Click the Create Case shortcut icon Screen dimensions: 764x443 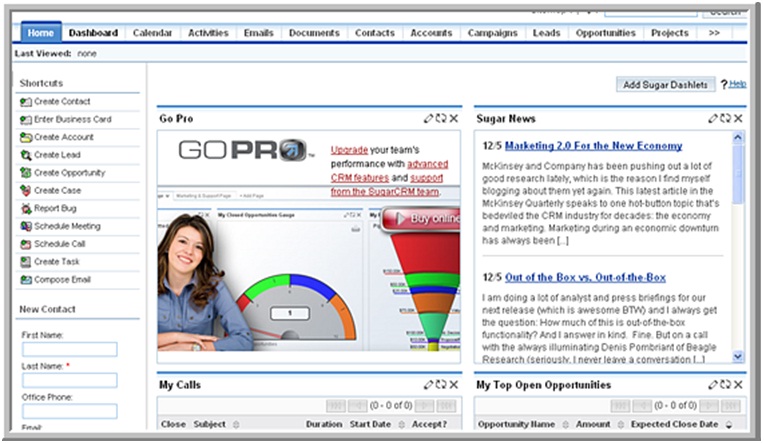click(x=26, y=191)
